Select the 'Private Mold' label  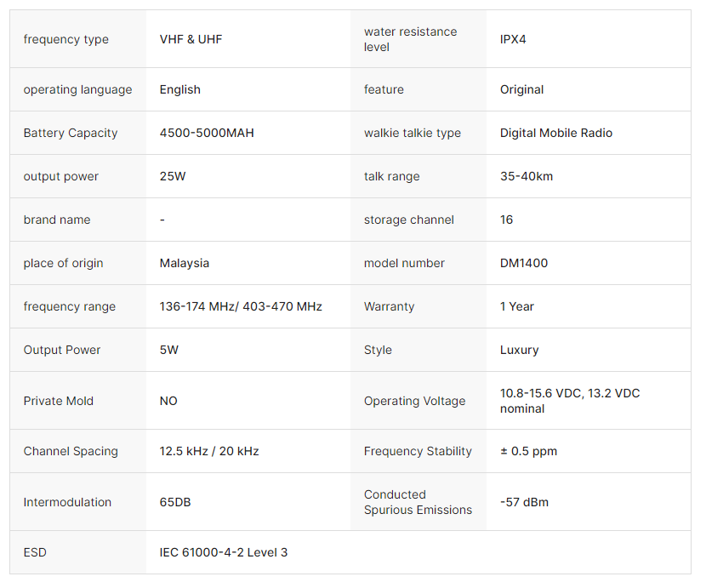click(x=58, y=401)
